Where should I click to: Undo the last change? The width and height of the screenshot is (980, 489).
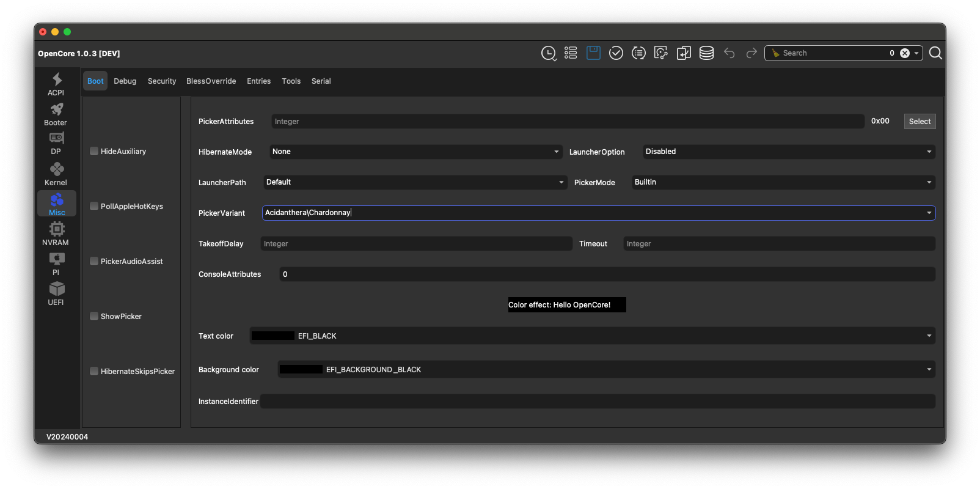tap(729, 53)
